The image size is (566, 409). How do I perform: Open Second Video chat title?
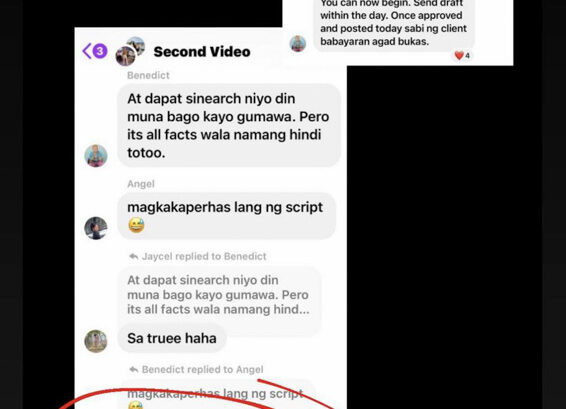(x=202, y=52)
